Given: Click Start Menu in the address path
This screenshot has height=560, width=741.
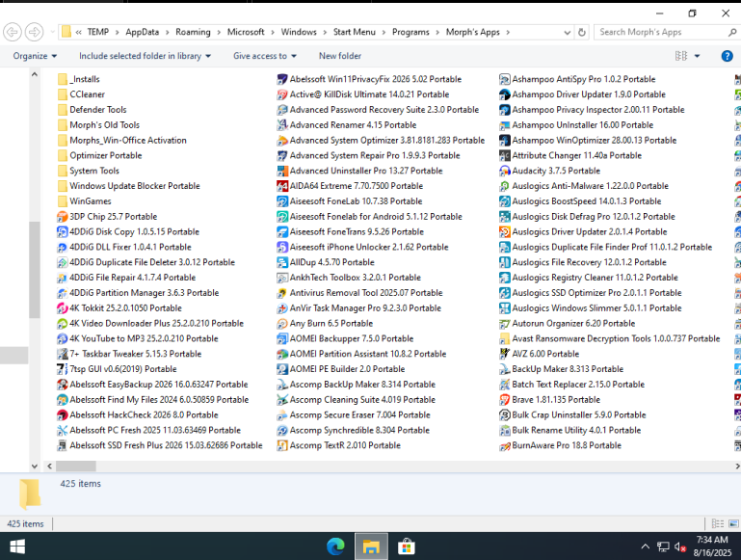Looking at the screenshot, I should [354, 32].
